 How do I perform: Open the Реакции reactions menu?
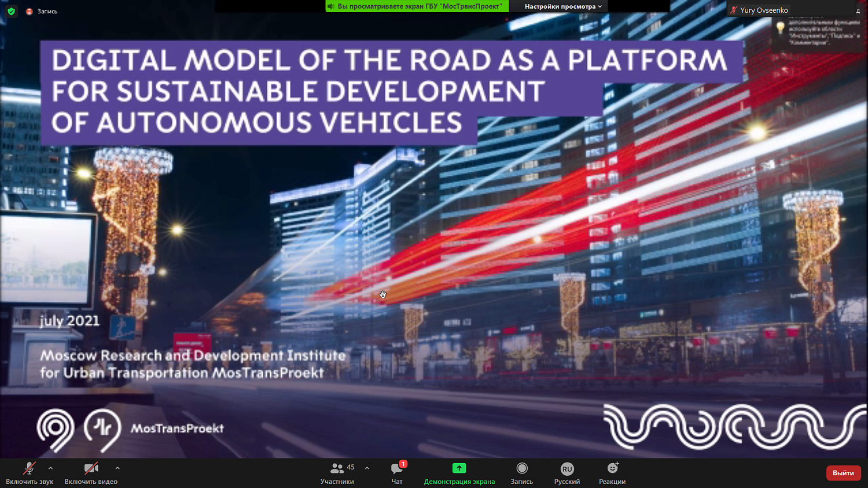click(x=612, y=472)
